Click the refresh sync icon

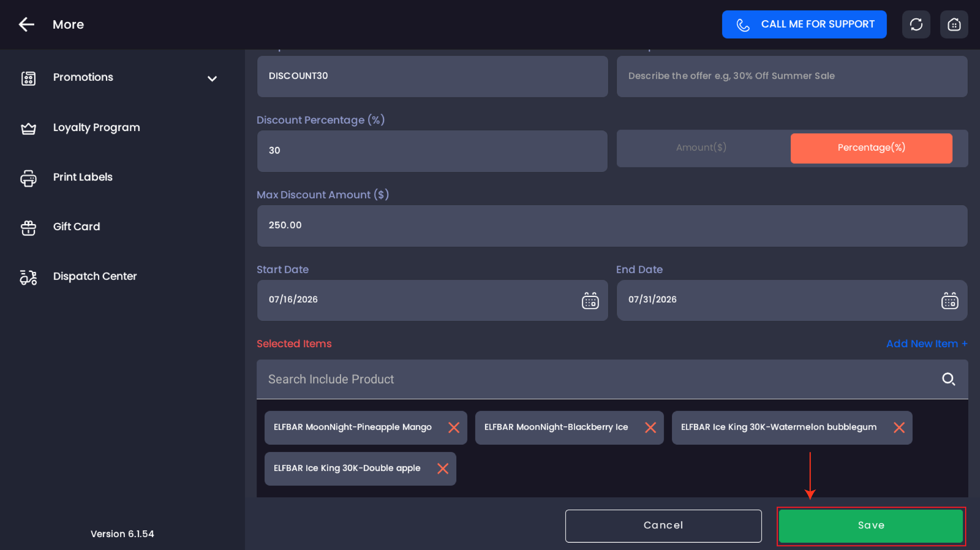coord(916,24)
